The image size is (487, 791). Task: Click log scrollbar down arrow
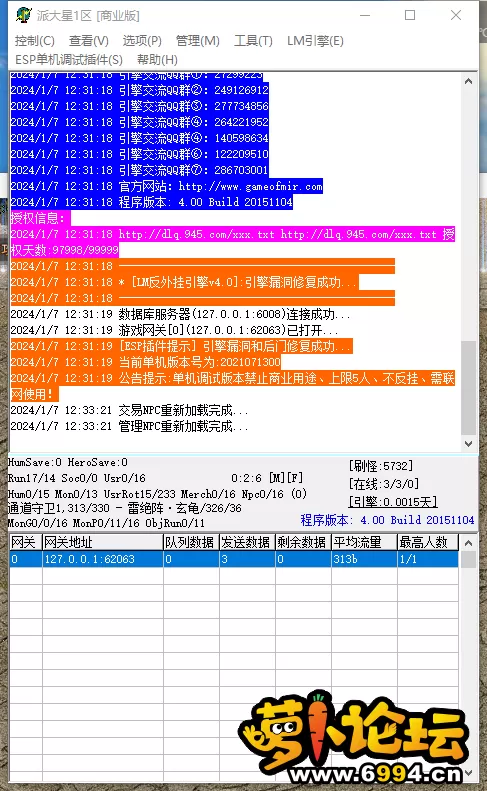pos(468,443)
